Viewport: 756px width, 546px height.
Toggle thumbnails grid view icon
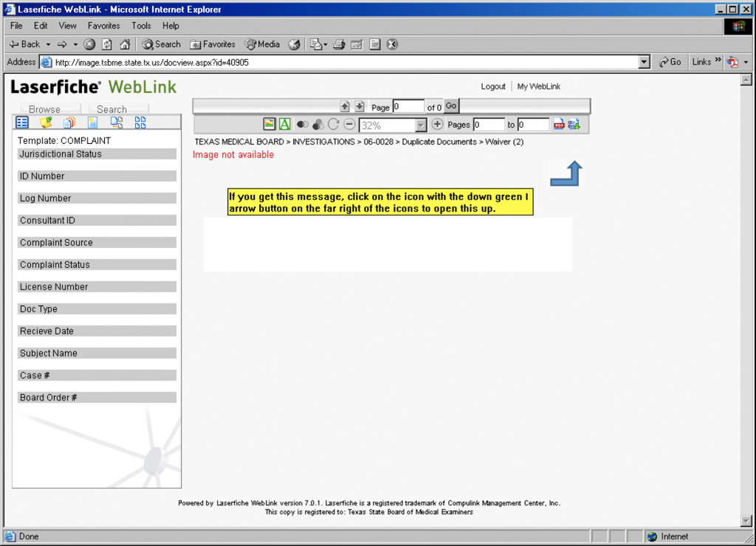[x=140, y=122]
